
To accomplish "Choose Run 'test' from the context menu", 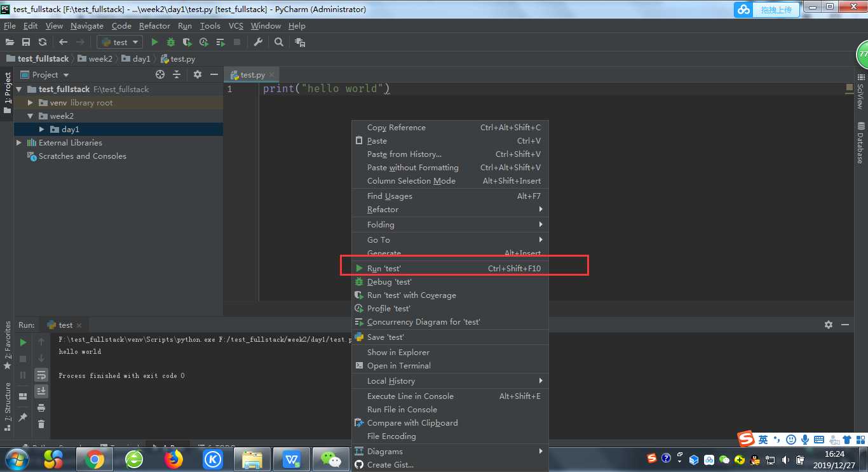I will click(x=450, y=268).
